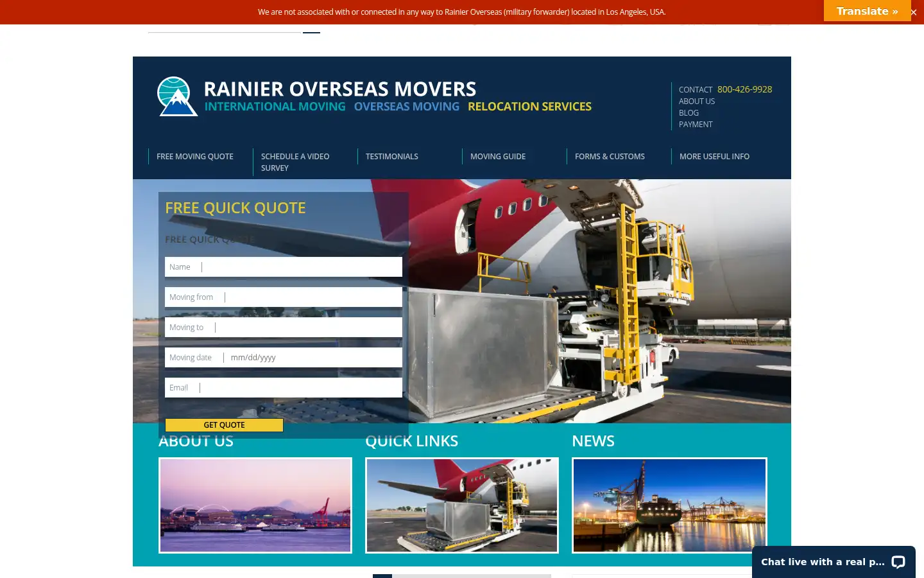Open More Useful Info menu
924x578 pixels.
(714, 157)
